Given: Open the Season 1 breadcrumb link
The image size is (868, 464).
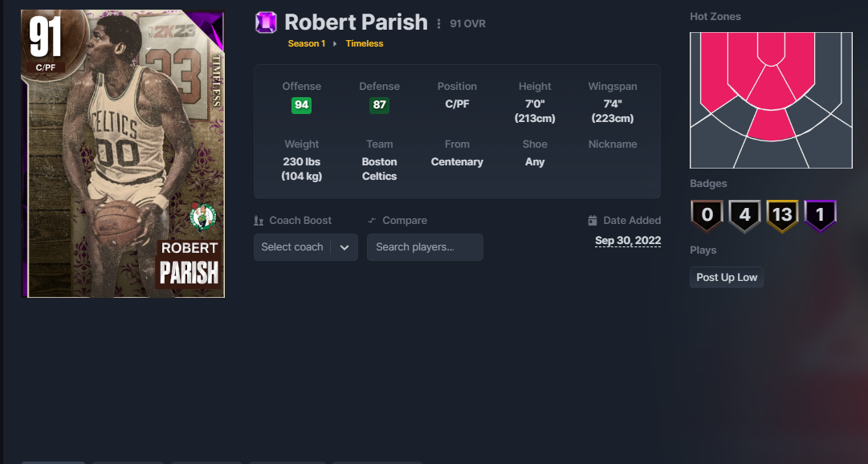Looking at the screenshot, I should tap(307, 43).
